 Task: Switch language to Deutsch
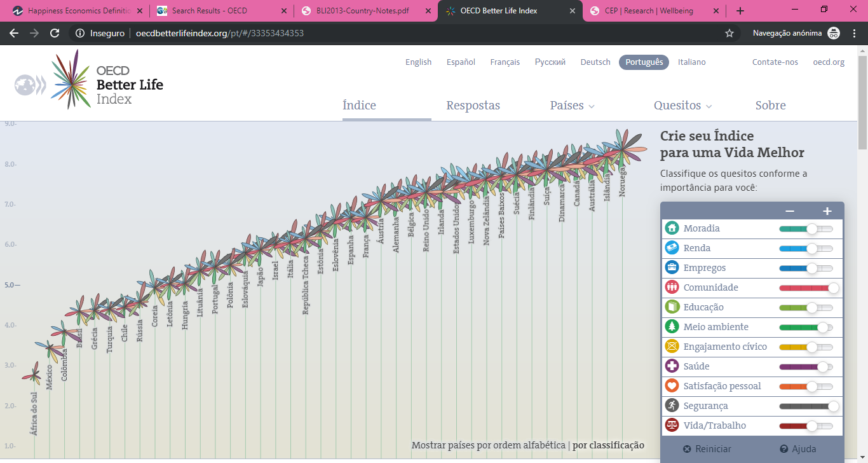tap(595, 62)
